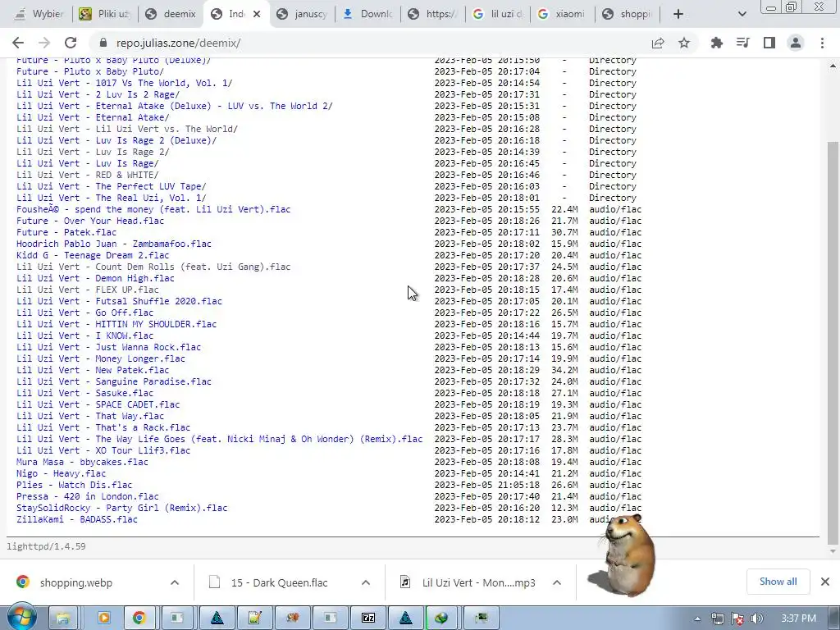Switch to the deemix tab

click(171, 14)
